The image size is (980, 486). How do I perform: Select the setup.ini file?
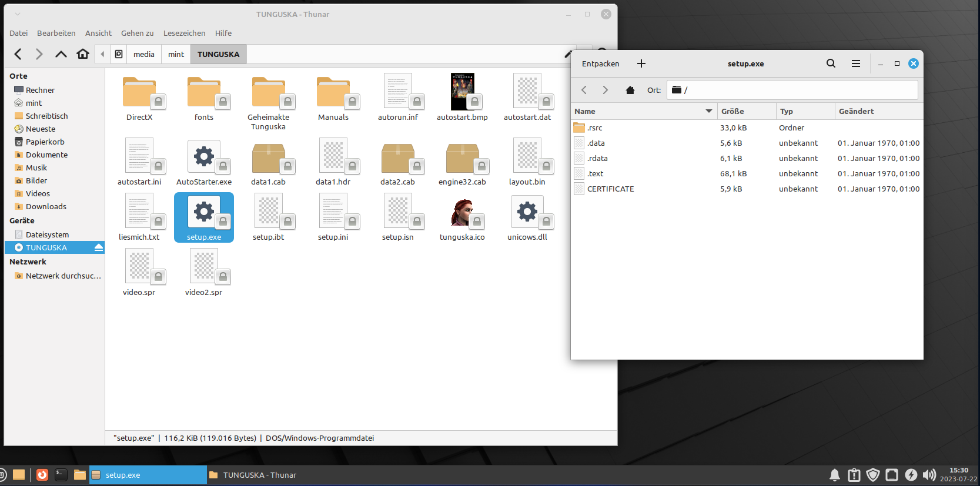pyautogui.click(x=333, y=218)
